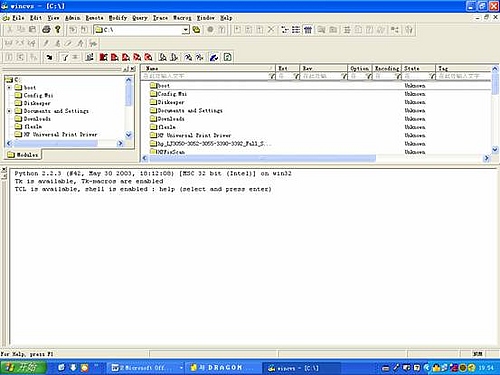Expand the boot folder in the tree
This screenshot has width=500, height=375.
(x=9, y=88)
